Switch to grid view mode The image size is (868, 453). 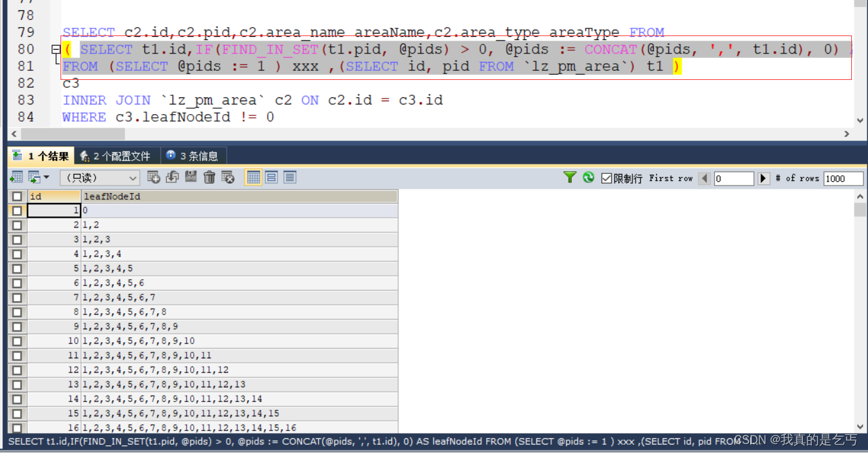click(253, 177)
